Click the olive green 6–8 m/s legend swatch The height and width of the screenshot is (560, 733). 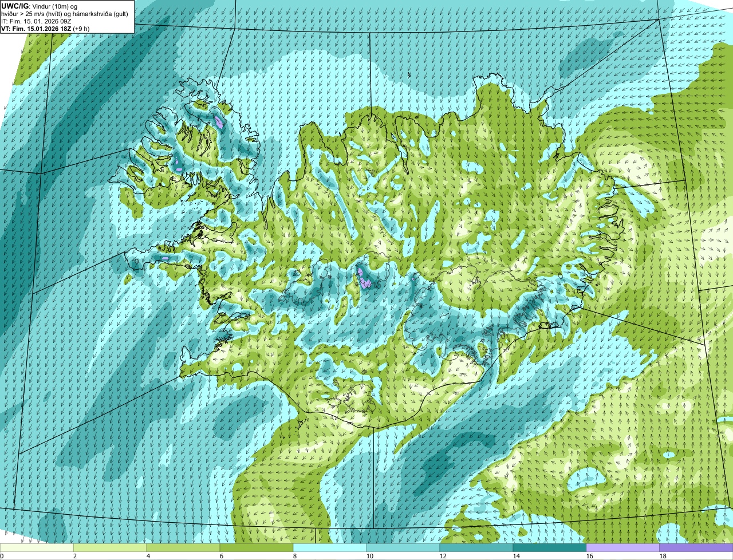point(257,548)
